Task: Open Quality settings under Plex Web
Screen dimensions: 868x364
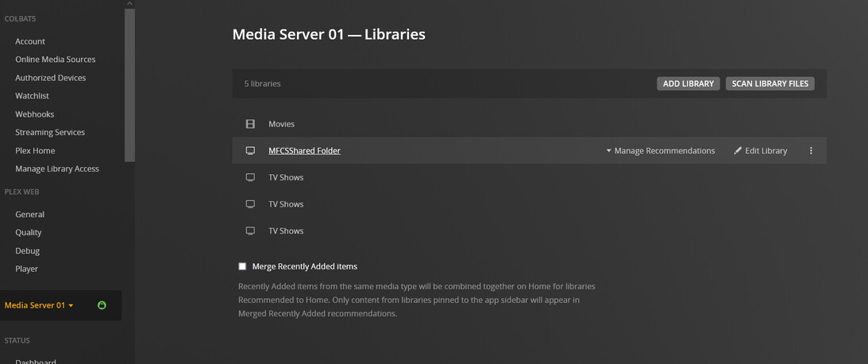Action: (x=29, y=233)
